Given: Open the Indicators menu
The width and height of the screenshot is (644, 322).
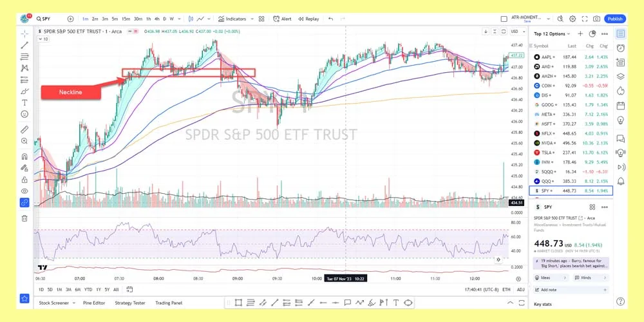Looking at the screenshot, I should pos(236,19).
